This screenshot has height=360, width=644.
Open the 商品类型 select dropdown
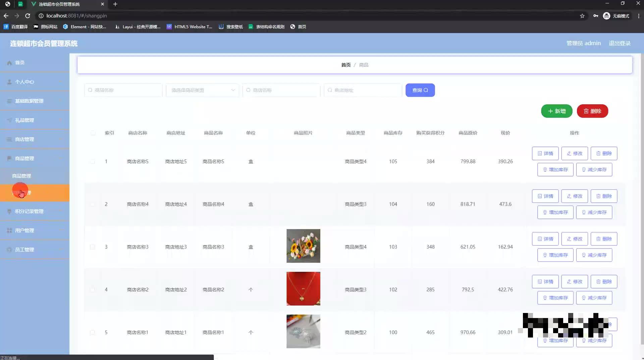pos(202,90)
